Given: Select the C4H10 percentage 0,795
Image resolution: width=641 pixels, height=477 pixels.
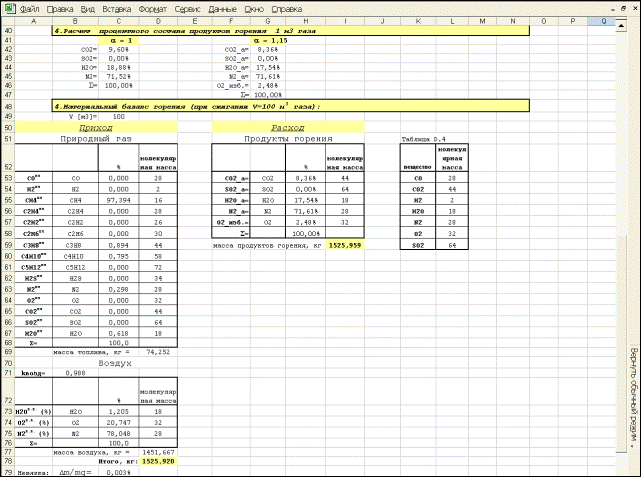Looking at the screenshot, I should 119,256.
